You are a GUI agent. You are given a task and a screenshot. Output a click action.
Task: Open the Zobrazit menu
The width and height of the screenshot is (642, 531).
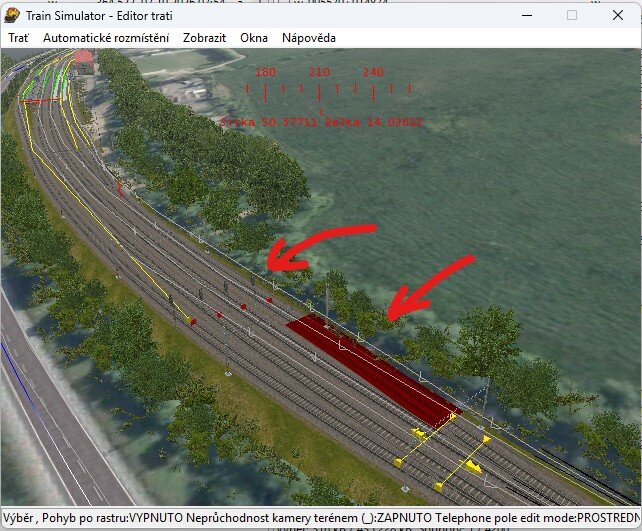click(204, 38)
